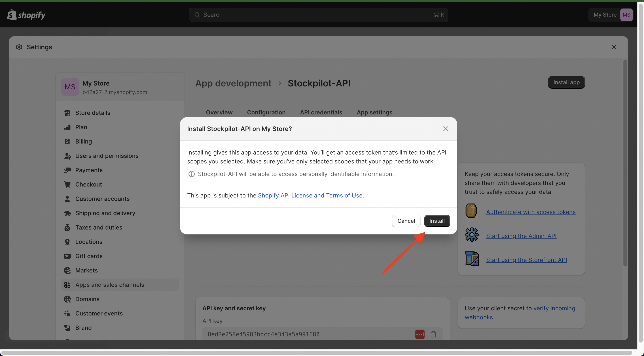Confirm with the Install button
The width and height of the screenshot is (644, 356).
tap(437, 221)
